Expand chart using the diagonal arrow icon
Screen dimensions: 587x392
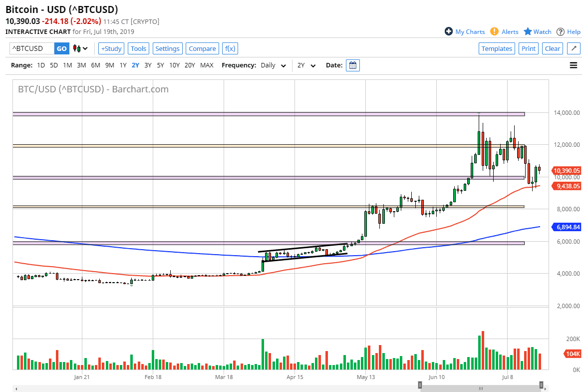[573, 48]
